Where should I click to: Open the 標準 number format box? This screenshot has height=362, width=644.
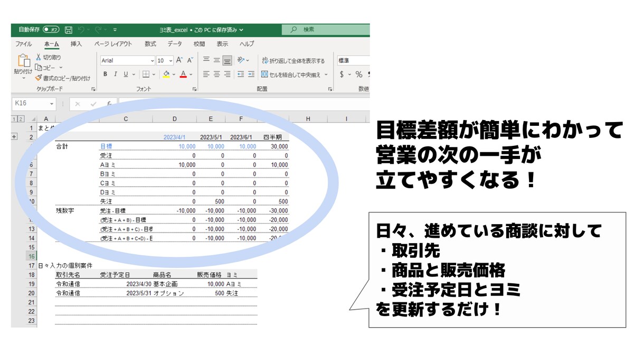353,60
